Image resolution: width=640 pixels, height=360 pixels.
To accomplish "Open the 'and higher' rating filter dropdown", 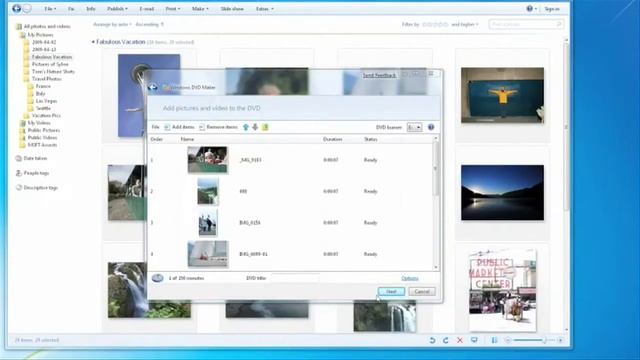I will (x=464, y=24).
